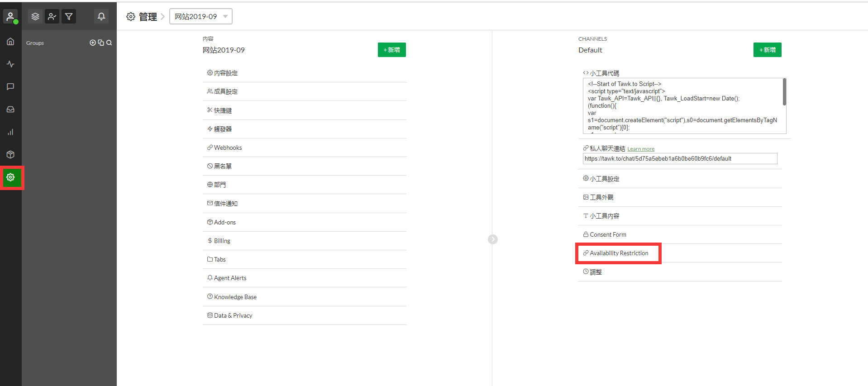Expand the 网站2019-09 property dropdown
868x386 pixels.
pos(200,17)
